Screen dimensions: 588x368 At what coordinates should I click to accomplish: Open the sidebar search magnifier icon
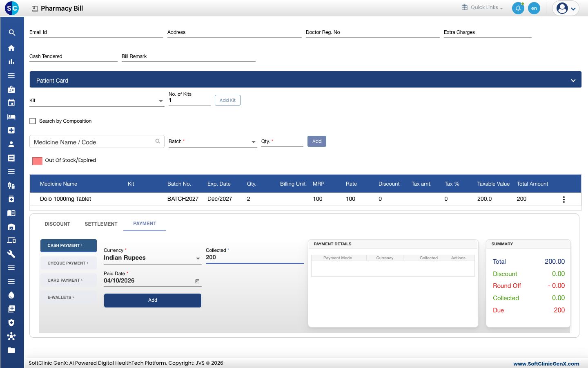[12, 33]
